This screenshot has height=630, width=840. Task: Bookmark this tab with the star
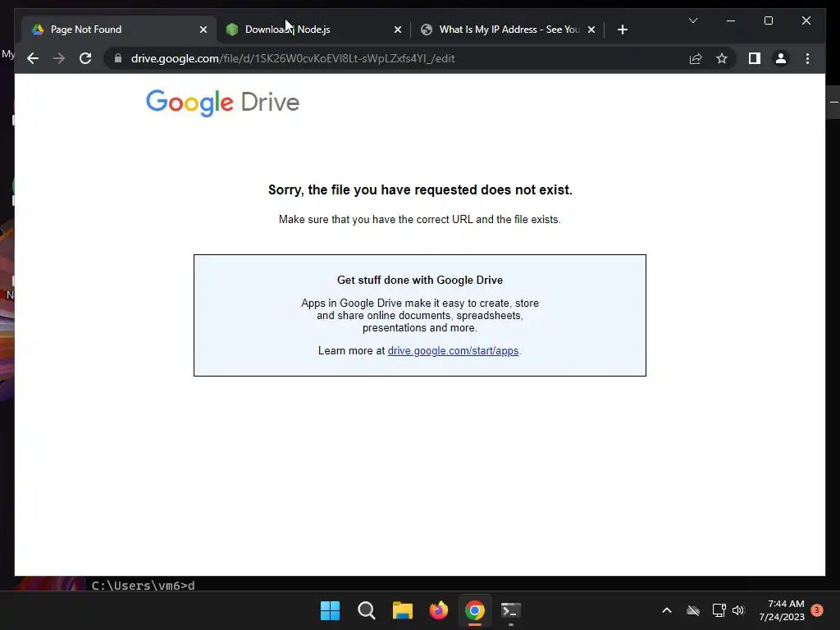coord(722,58)
